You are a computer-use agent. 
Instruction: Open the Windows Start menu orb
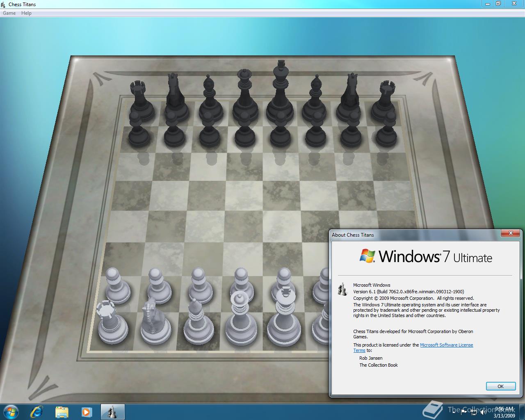coord(11,411)
